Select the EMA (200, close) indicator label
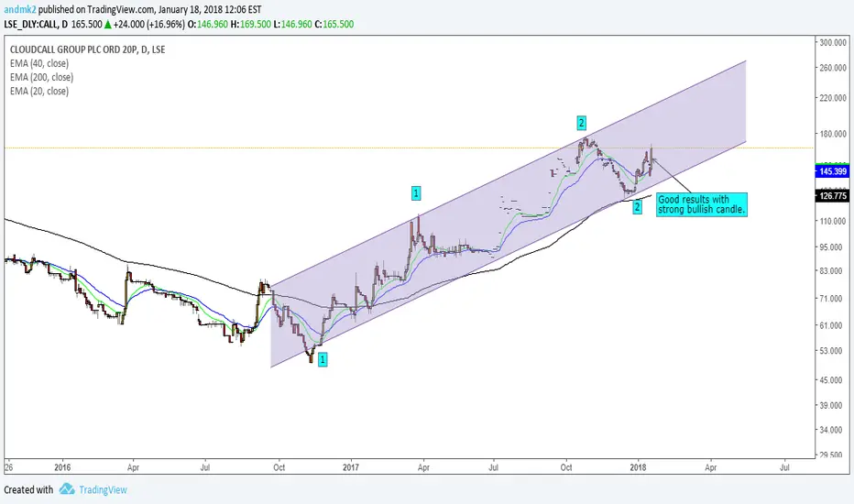 coord(41,77)
